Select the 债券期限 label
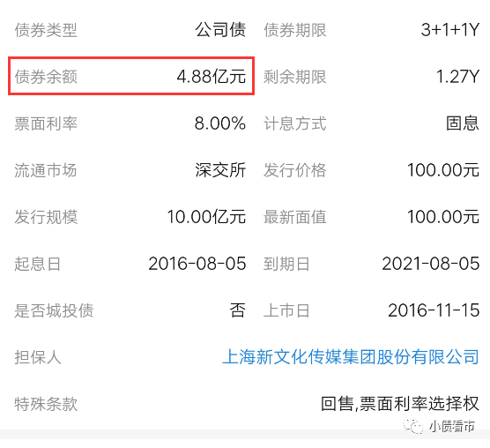The image size is (490, 448). tap(295, 30)
